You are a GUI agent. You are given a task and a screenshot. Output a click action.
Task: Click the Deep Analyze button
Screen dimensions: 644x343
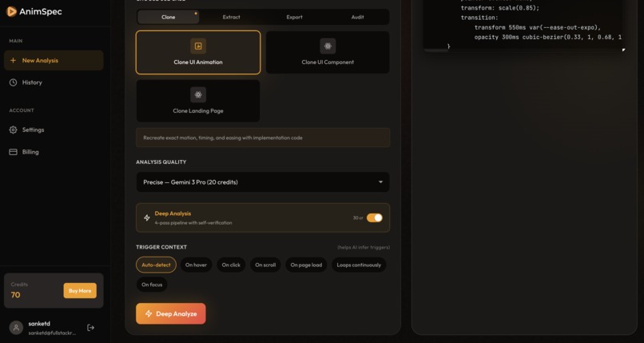(171, 314)
